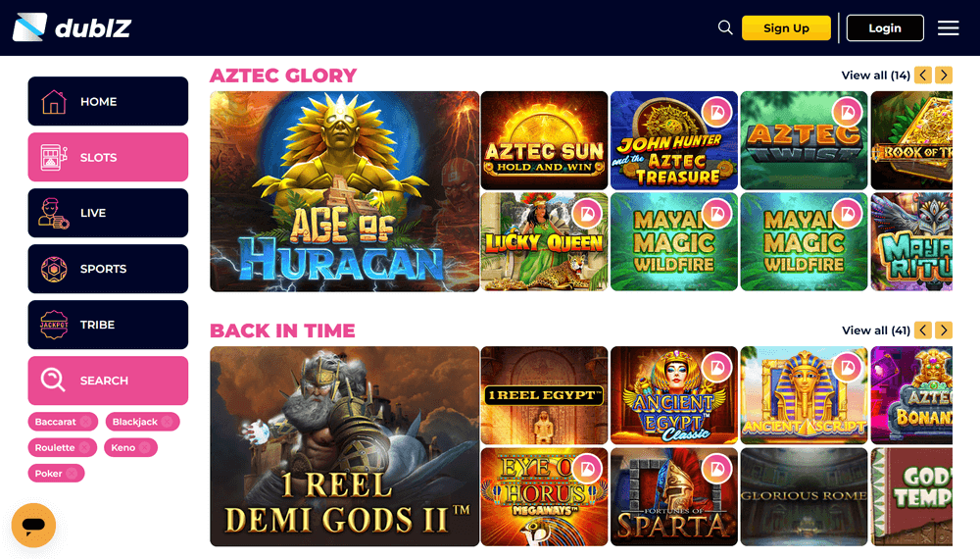980x559 pixels.
Task: Click the search magnifier icon in header
Action: click(725, 27)
